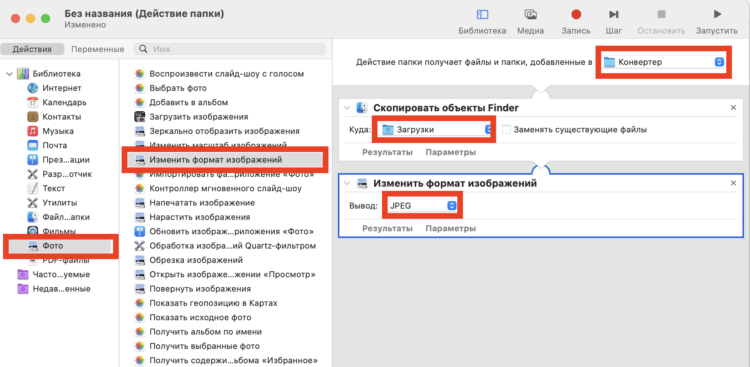Image resolution: width=750 pixels, height=367 pixels.
Task: Select action Изменить формат изображений in list
Action: [225, 160]
